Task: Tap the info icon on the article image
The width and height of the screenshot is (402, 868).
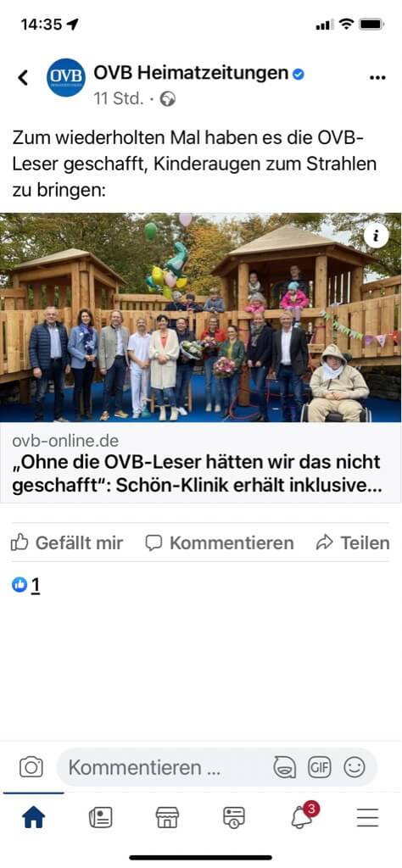Action: [377, 236]
